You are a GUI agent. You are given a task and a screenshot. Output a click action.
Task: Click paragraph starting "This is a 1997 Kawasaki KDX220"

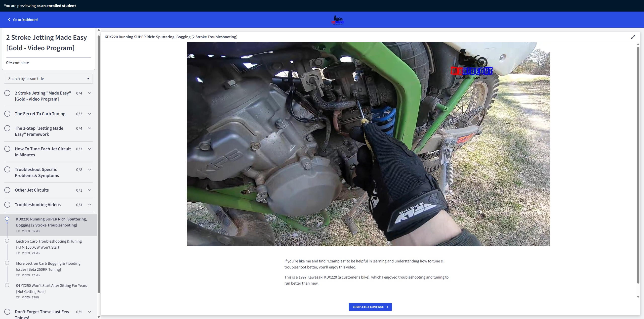pyautogui.click(x=367, y=280)
